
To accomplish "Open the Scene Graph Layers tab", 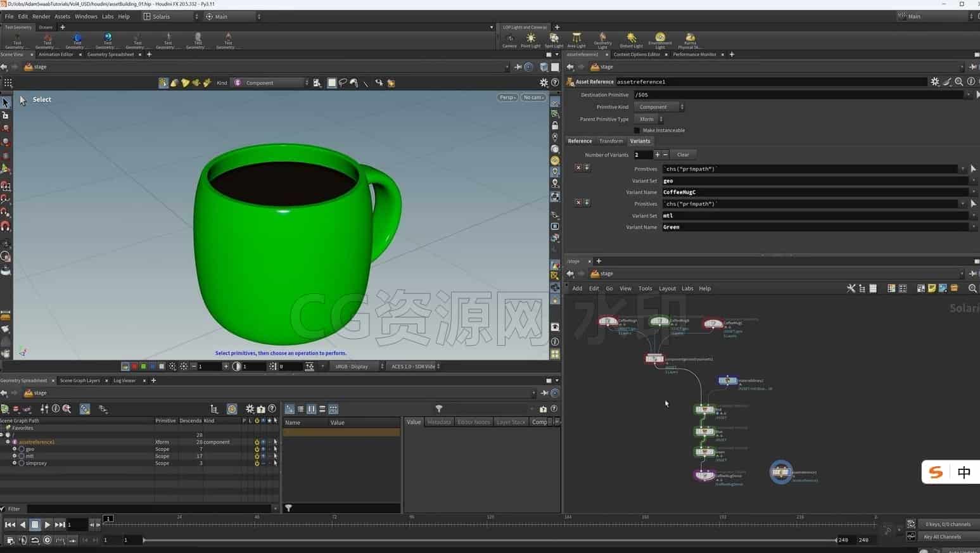I will click(x=80, y=381).
